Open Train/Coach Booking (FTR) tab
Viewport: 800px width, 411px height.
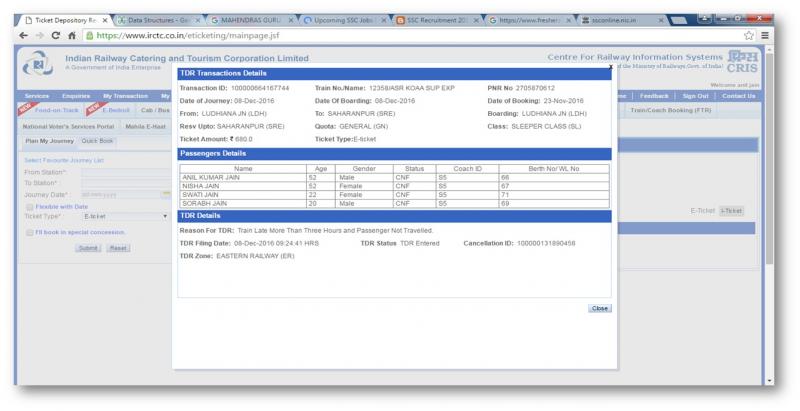[670, 110]
